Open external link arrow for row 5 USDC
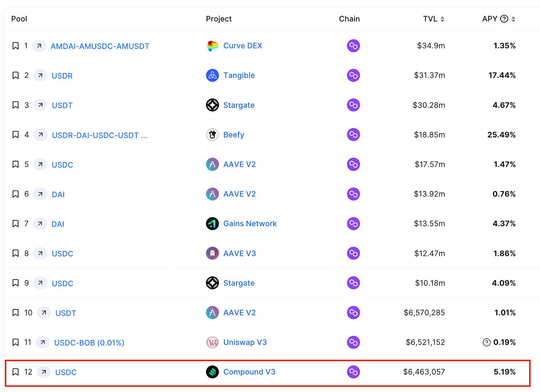Viewport: 540px width, 392px height. (40, 164)
